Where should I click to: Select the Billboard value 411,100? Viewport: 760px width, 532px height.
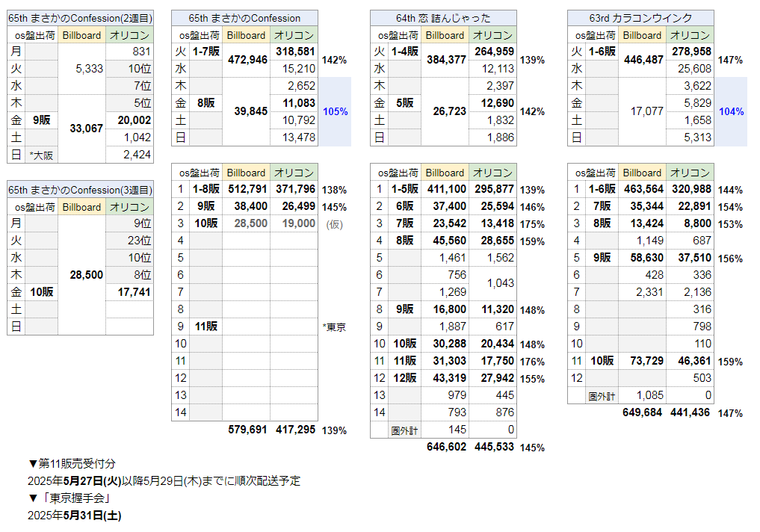[446, 189]
